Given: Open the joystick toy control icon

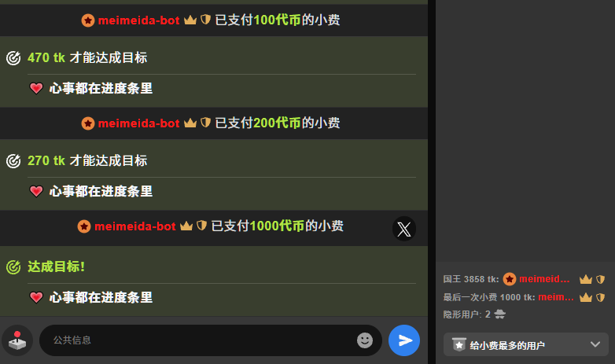Looking at the screenshot, I should pyautogui.click(x=17, y=340).
